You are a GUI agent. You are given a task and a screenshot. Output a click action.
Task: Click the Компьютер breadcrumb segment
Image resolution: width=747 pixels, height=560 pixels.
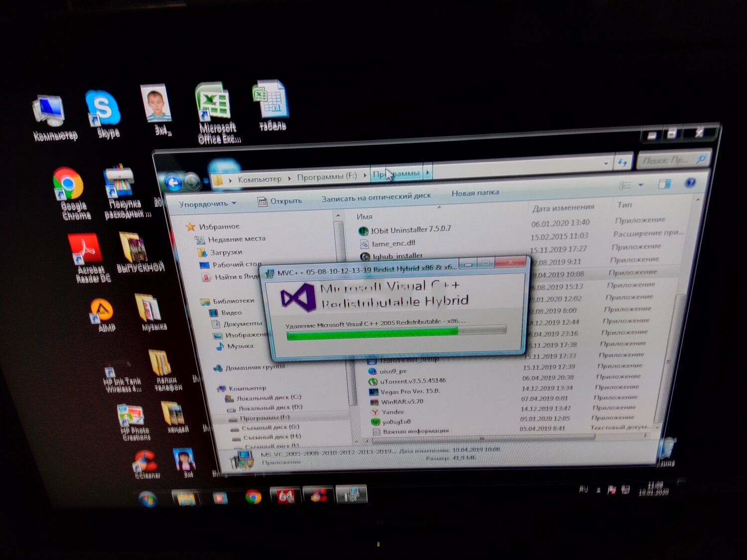(259, 179)
